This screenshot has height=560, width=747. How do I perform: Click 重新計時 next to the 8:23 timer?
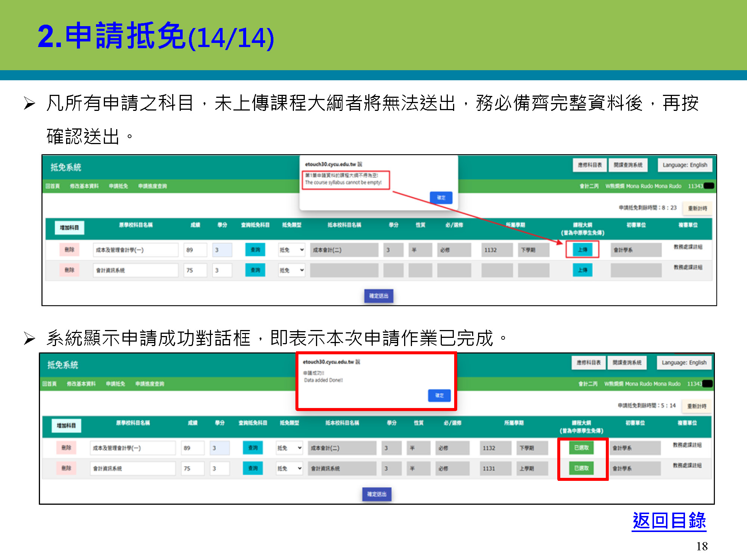point(697,208)
